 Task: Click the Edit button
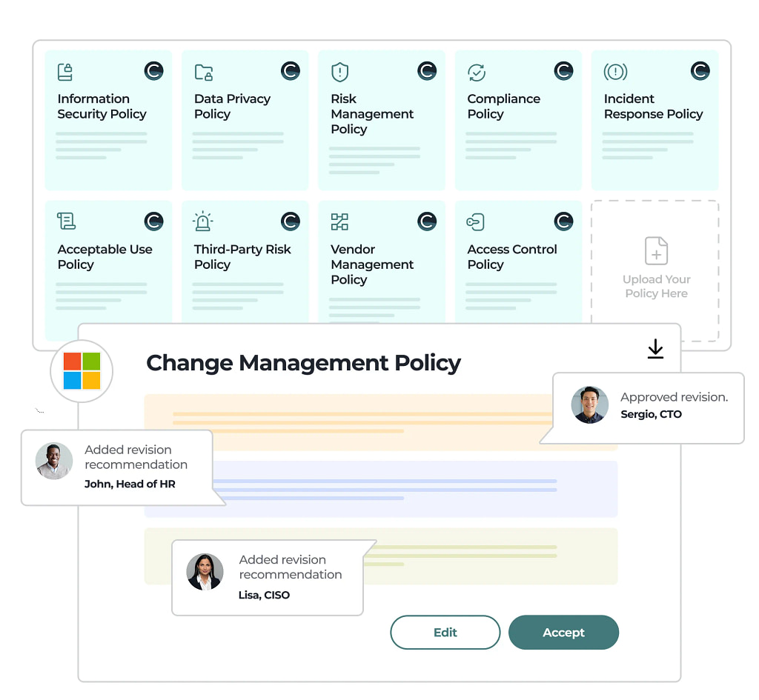click(445, 633)
